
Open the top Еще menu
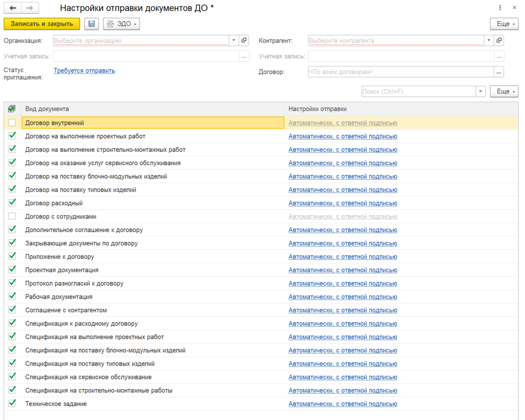[x=504, y=24]
